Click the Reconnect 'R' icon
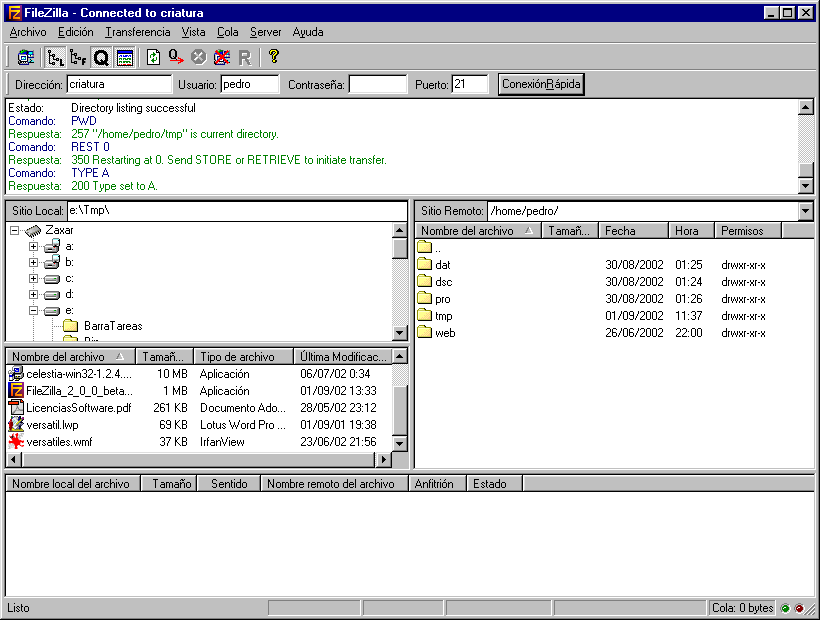 244,58
